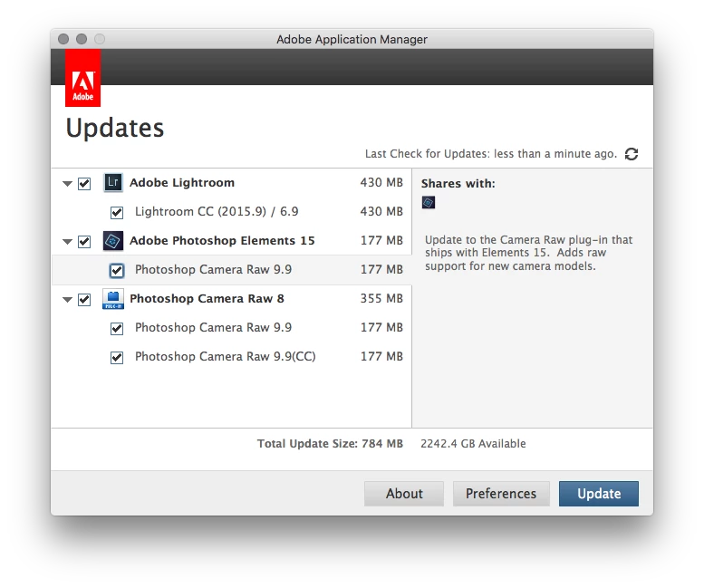Click the blue Update button
The width and height of the screenshot is (704, 588).
[x=599, y=494]
